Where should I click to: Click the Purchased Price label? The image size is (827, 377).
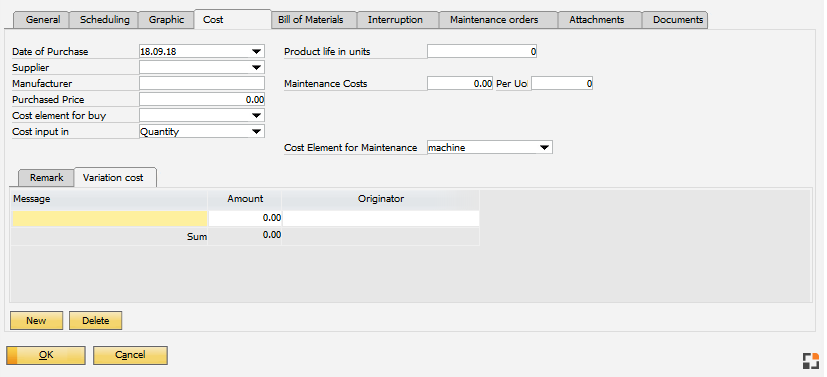click(x=48, y=100)
